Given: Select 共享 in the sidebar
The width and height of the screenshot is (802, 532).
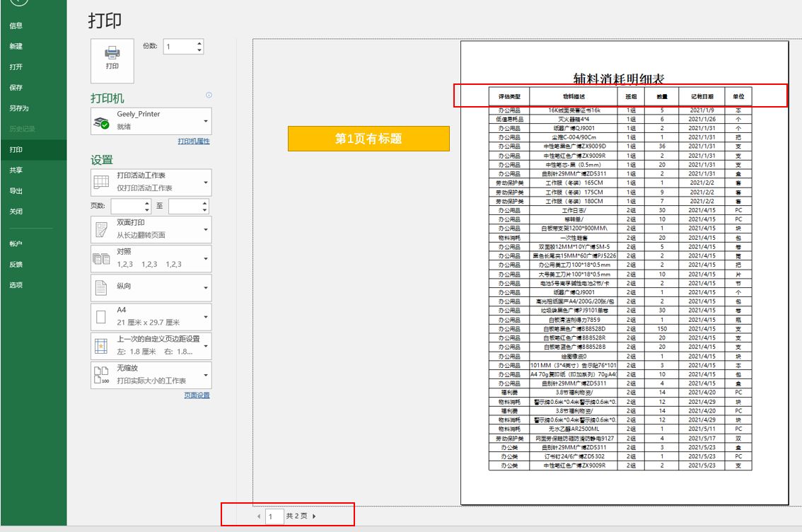Looking at the screenshot, I should tap(16, 170).
